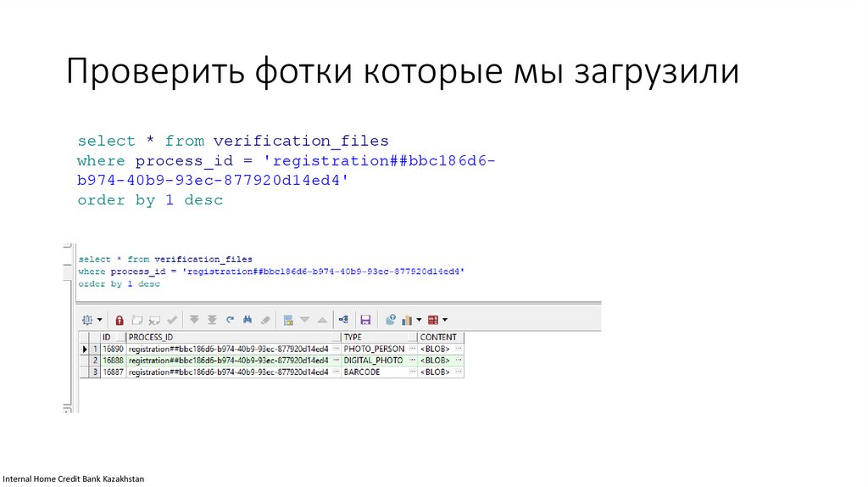Click the database export icon next to chart
This screenshot has height=487, width=868.
(x=390, y=320)
